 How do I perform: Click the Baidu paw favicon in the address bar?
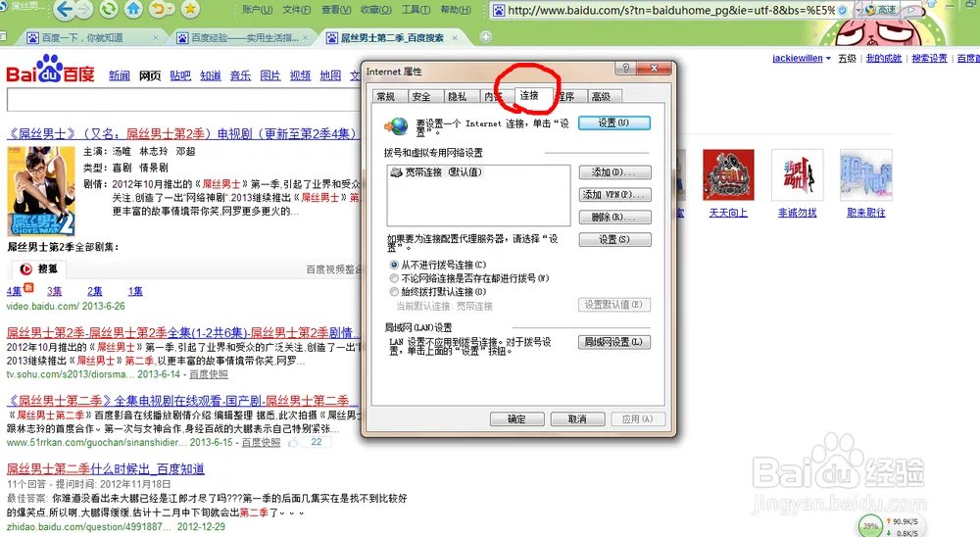[499, 10]
